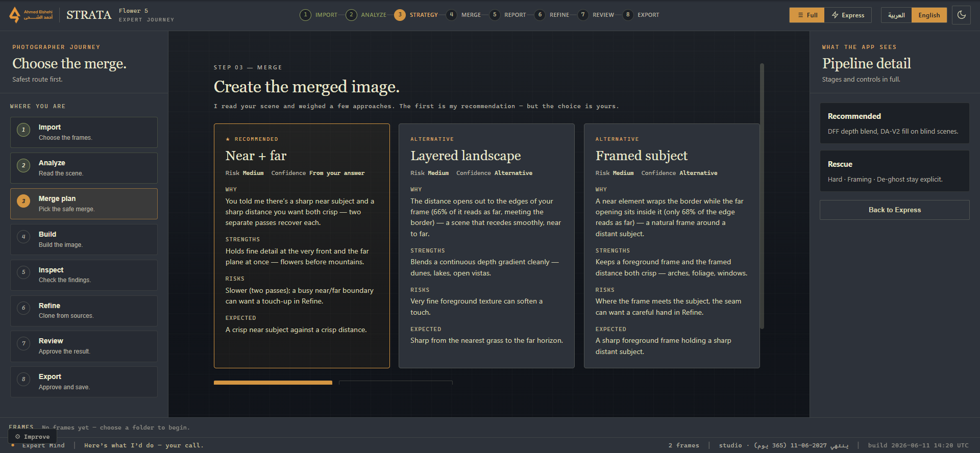Click the star icon on the RECOMMENDED label
The width and height of the screenshot is (980, 453).
click(x=228, y=139)
